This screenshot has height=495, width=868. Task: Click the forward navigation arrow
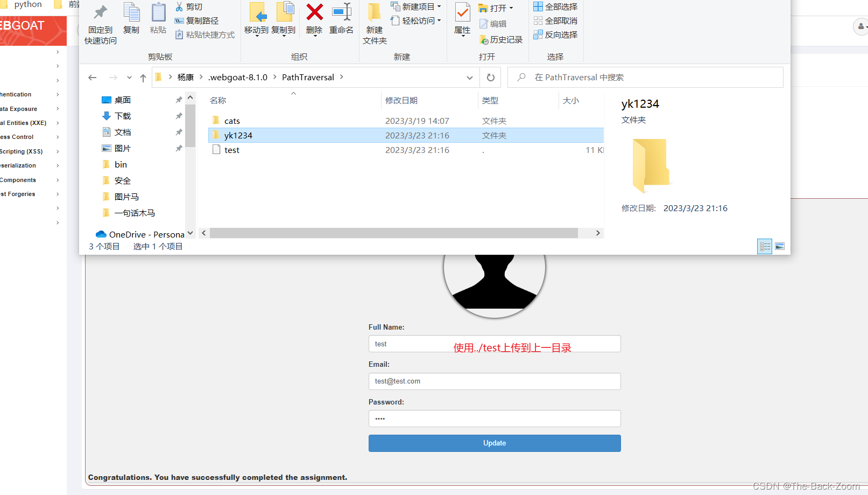click(113, 78)
